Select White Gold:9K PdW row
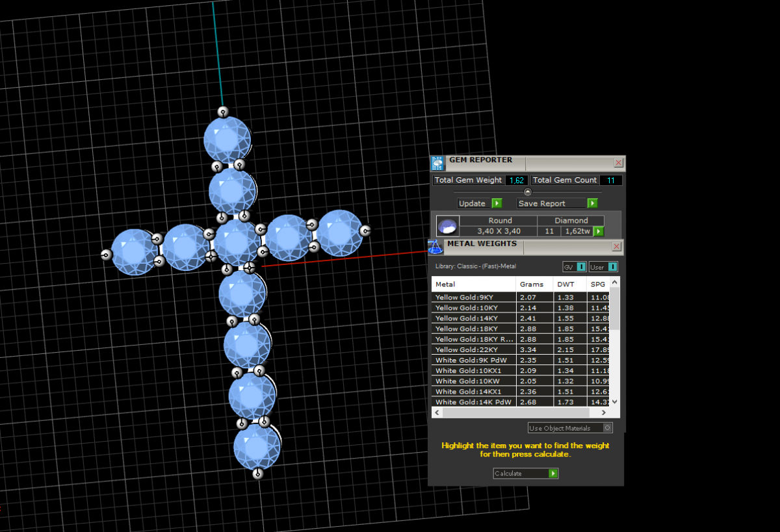Viewport: 780px width, 532px height. [473, 360]
